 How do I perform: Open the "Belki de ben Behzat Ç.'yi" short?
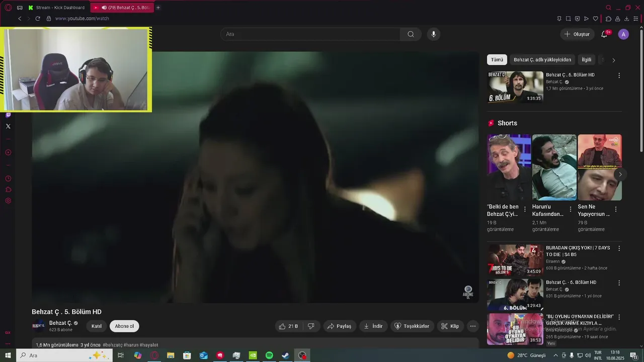point(509,167)
